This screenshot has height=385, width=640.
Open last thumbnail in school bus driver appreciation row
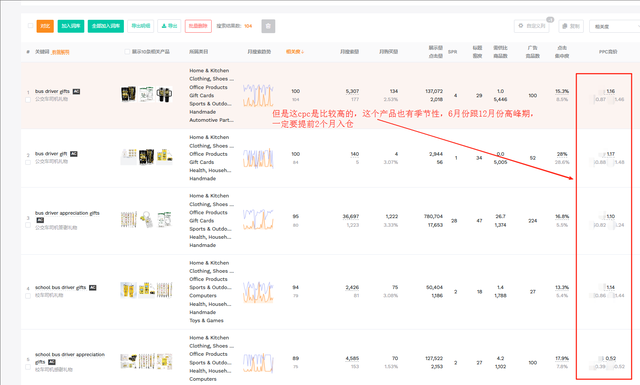click(164, 361)
